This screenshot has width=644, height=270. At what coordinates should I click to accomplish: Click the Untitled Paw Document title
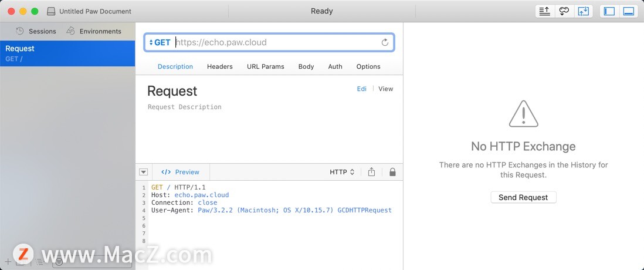coord(95,12)
